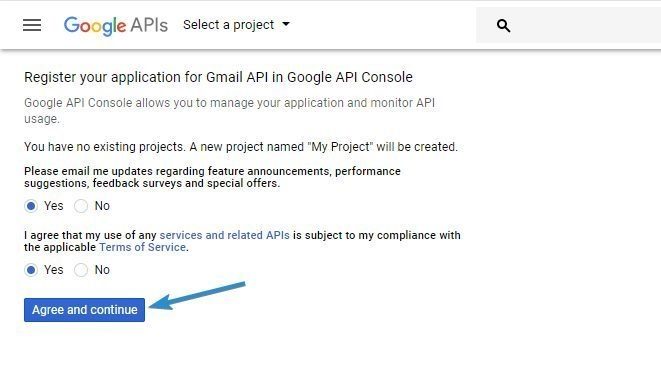Image resolution: width=661 pixels, height=371 pixels.
Task: Open the hamburger navigation menu
Action: click(x=32, y=25)
